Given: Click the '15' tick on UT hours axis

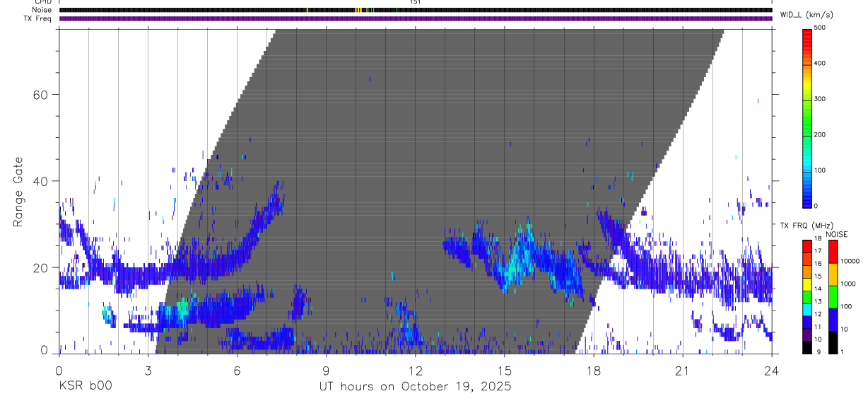Looking at the screenshot, I should [x=504, y=370].
